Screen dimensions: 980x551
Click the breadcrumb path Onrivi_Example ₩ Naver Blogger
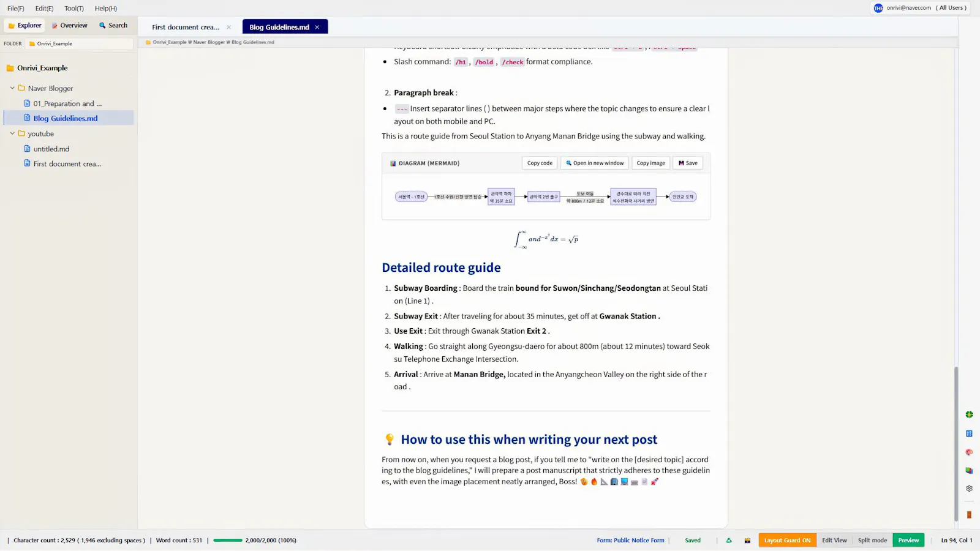pos(189,42)
